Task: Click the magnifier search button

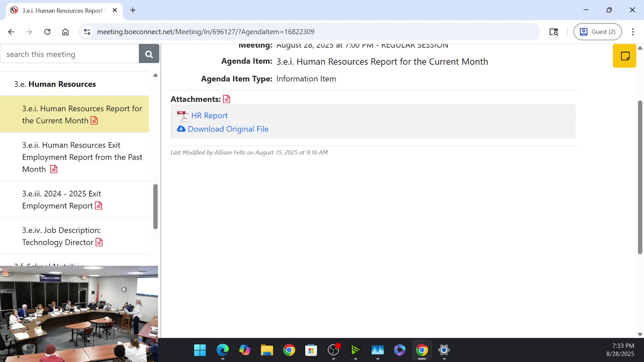Action: click(x=149, y=54)
